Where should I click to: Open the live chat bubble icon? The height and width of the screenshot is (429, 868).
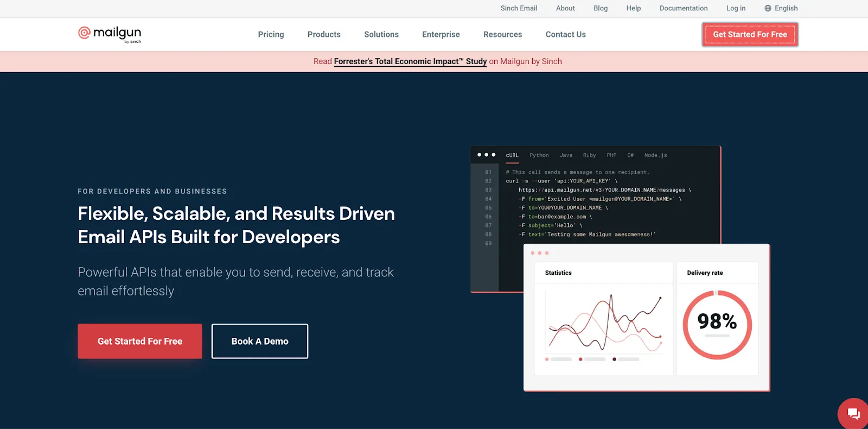853,414
